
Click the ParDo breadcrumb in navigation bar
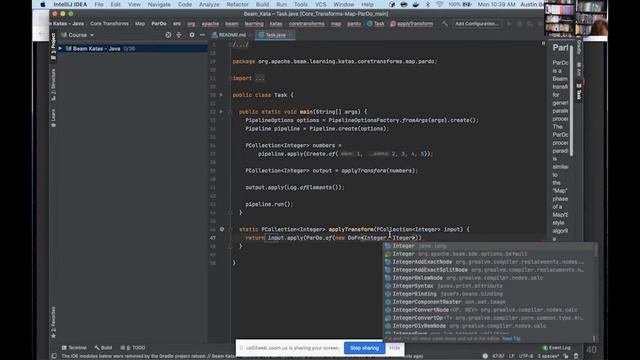click(159, 24)
